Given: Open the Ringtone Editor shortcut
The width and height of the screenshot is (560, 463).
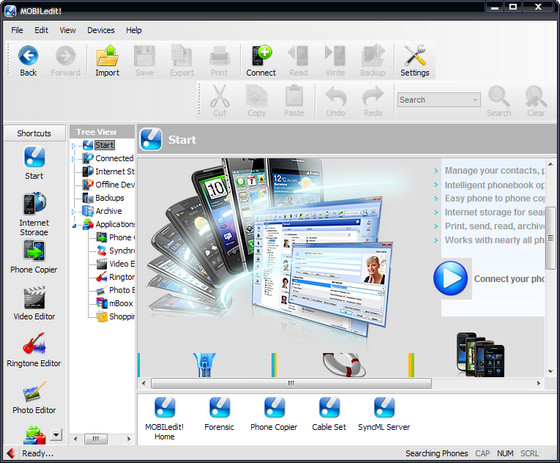Looking at the screenshot, I should coord(34,350).
